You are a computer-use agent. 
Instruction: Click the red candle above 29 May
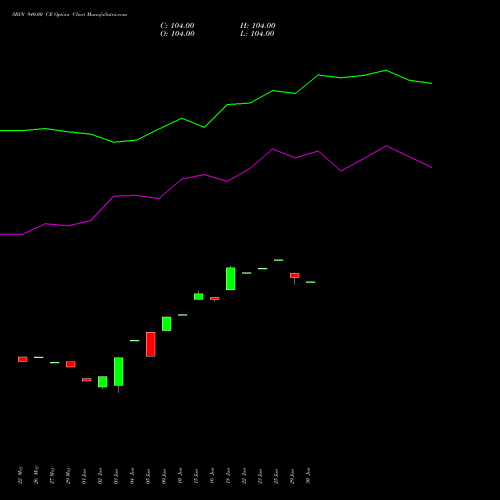[x=71, y=364]
